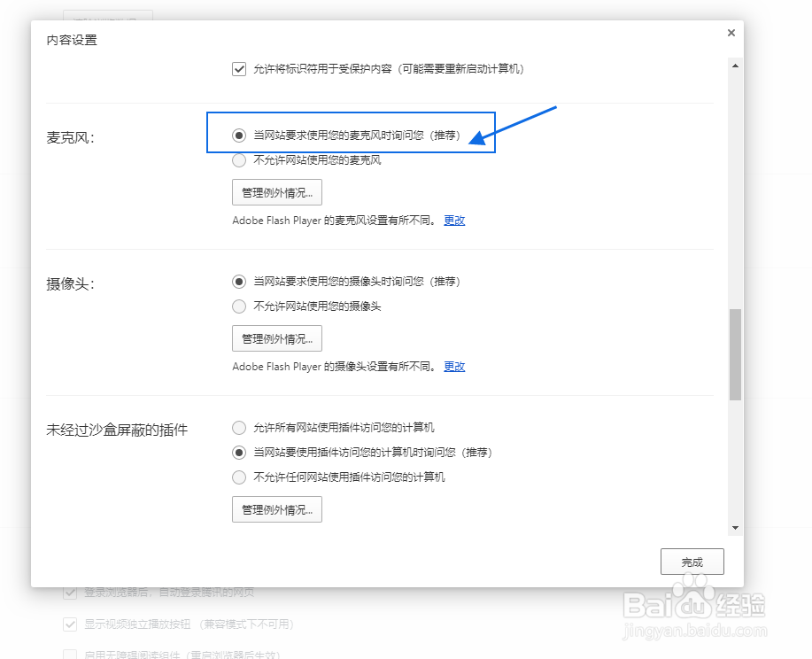The height and width of the screenshot is (659, 812).
Task: Toggle "登录浏览器后，自动登录腾讯的网页" checkbox
Action: tap(69, 593)
